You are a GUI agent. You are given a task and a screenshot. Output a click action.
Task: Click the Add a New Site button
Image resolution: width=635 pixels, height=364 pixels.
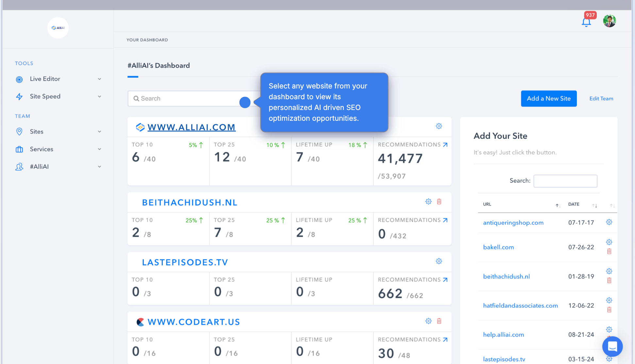(x=548, y=99)
